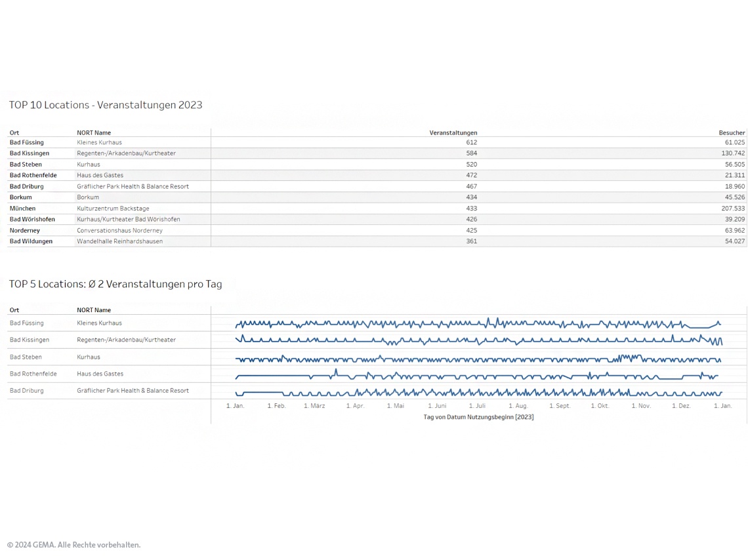Select the '1. Okt.' axis tick label
This screenshot has width=748, height=560.
click(x=600, y=406)
